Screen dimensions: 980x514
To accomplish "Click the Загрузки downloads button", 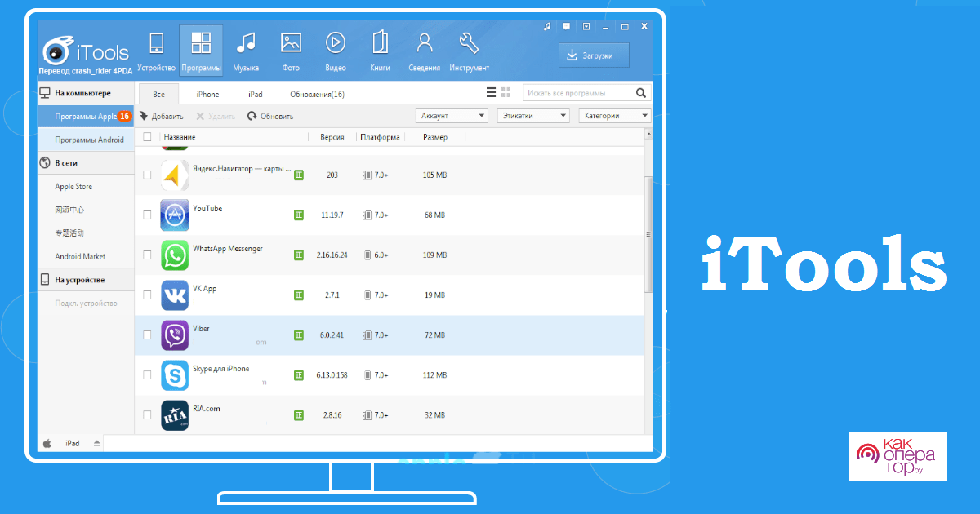I will 594,55.
